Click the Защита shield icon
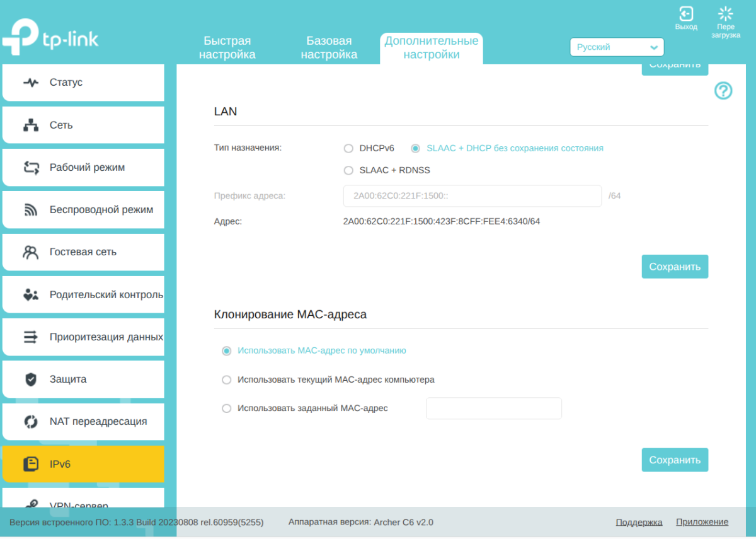This screenshot has width=756, height=539. [31, 379]
